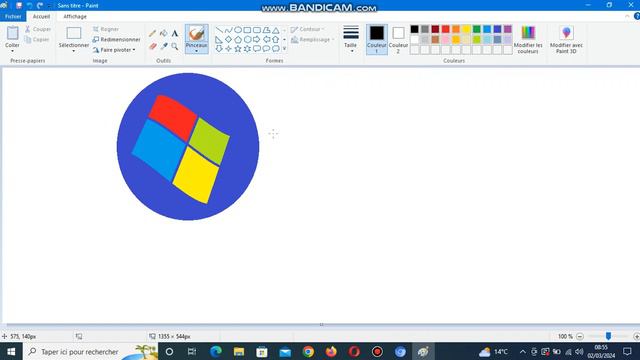This screenshot has width=640, height=360.
Task: Pick the black color swatch
Action: point(414,29)
